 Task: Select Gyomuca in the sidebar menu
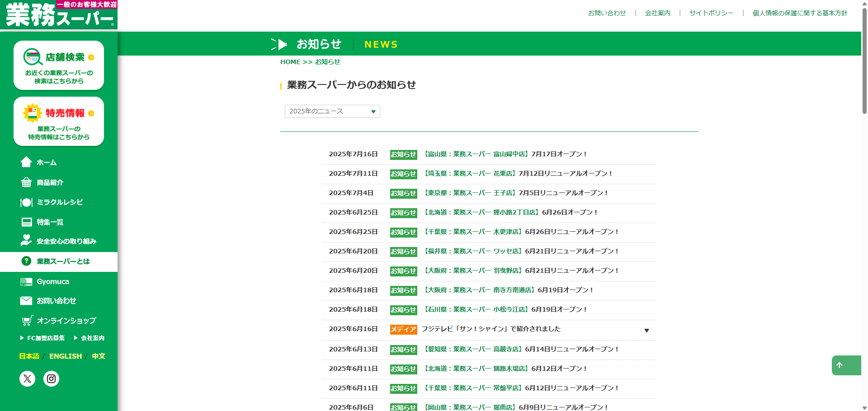pyautogui.click(x=53, y=281)
